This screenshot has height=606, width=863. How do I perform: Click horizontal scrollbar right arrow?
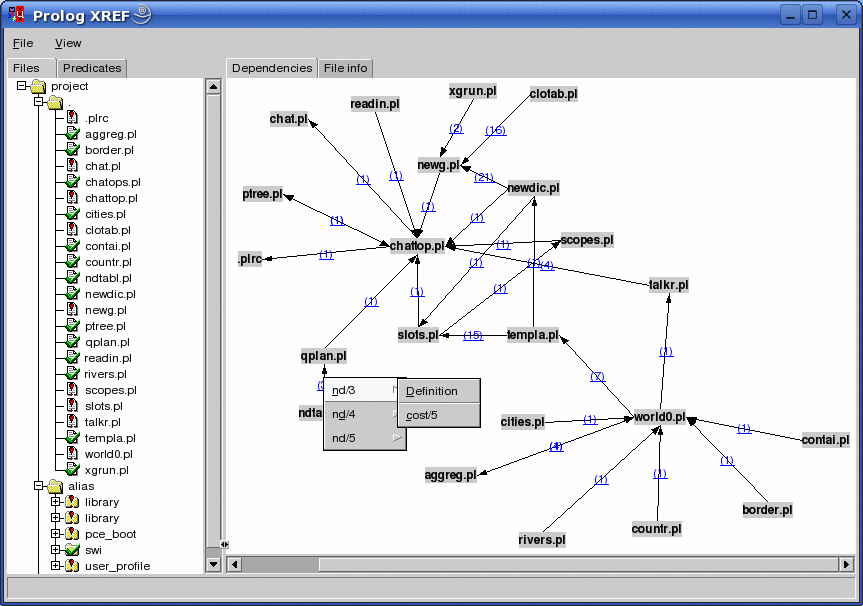pyautogui.click(x=846, y=565)
